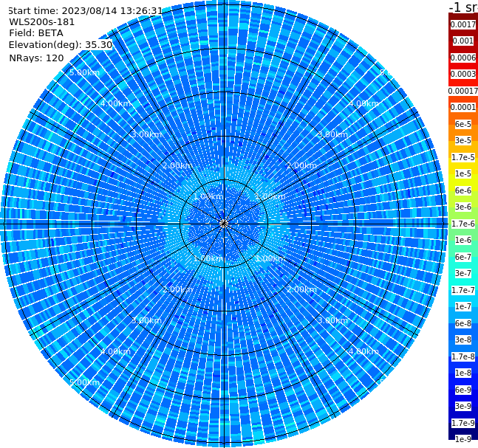Click the '1.7e-5' colorbar value
The width and height of the screenshot is (478, 448).
pos(463,157)
